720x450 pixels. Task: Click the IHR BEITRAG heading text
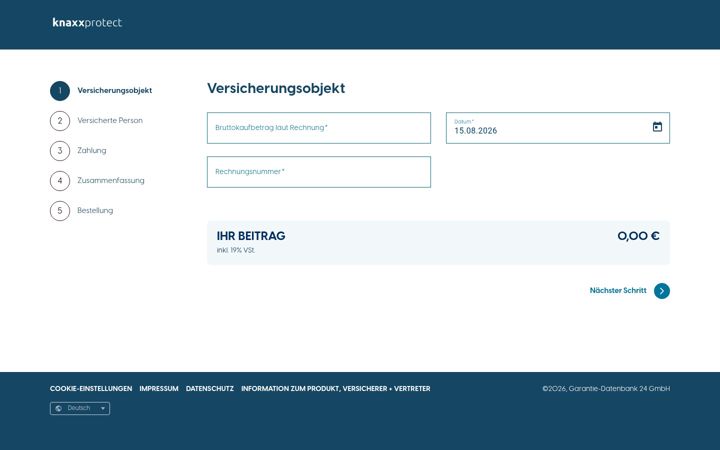251,236
